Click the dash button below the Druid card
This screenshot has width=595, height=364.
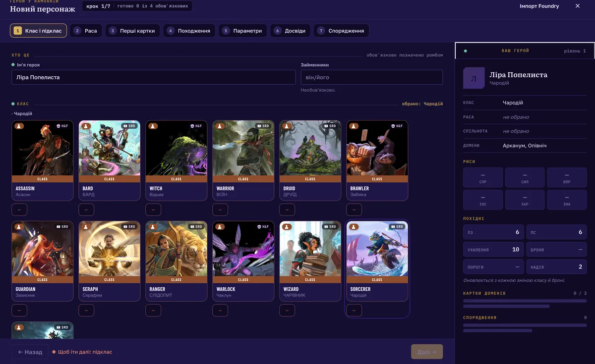click(287, 210)
